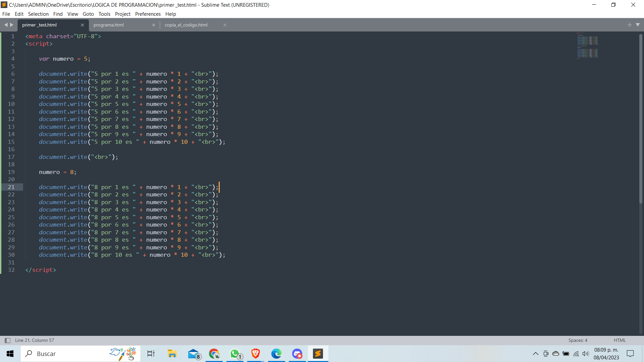
Task: Open File Explorer from taskbar
Action: coord(172,354)
